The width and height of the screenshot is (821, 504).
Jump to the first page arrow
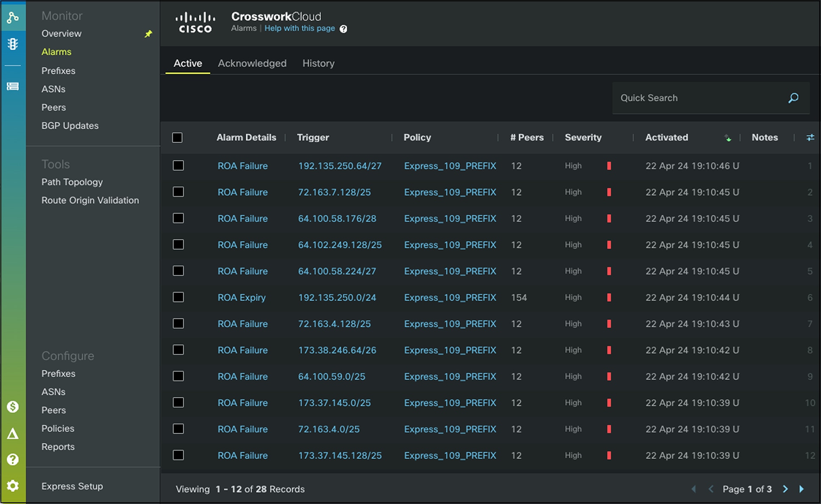(x=694, y=489)
